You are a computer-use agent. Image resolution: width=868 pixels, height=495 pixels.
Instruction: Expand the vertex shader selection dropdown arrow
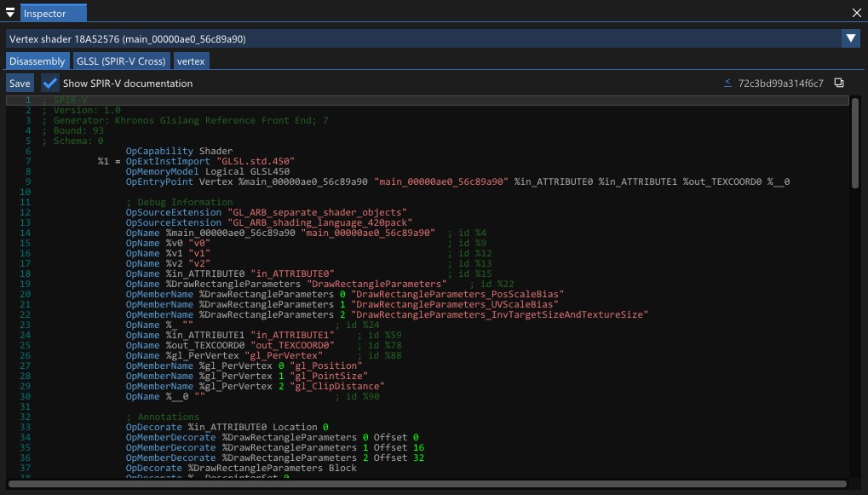pyautogui.click(x=850, y=38)
